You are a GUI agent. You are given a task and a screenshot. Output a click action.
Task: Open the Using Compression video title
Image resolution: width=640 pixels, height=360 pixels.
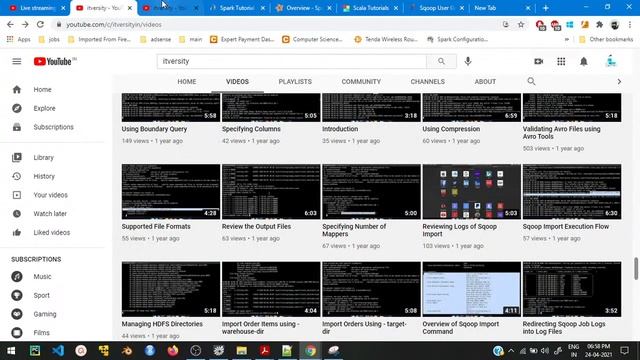click(451, 129)
